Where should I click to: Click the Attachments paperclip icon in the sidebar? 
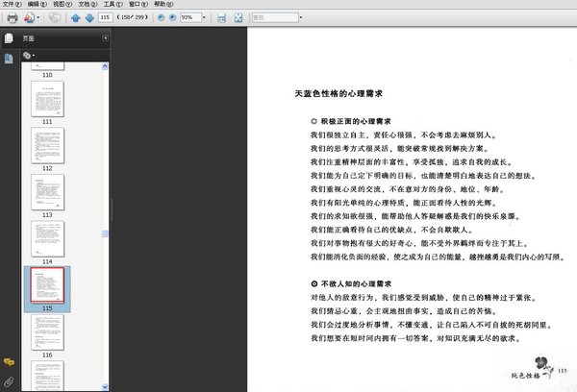click(9, 382)
